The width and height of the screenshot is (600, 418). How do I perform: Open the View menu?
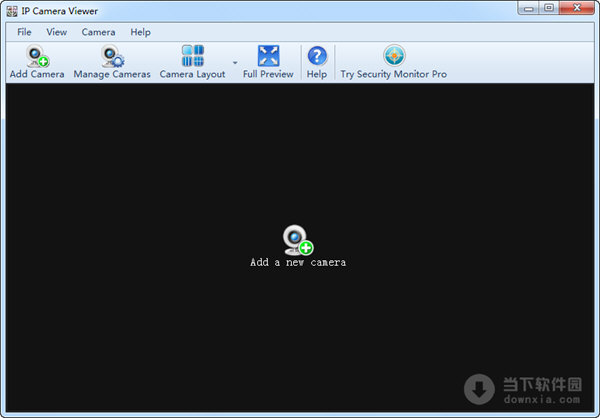pos(57,32)
